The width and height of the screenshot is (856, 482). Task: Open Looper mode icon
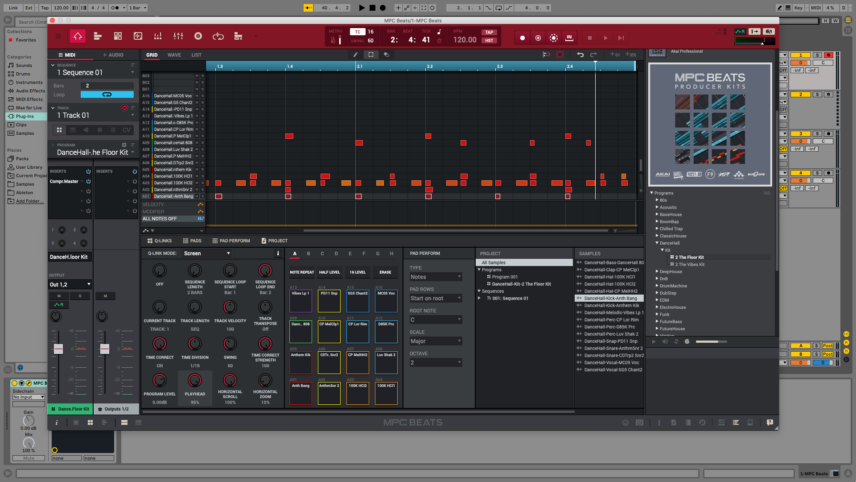click(x=218, y=37)
